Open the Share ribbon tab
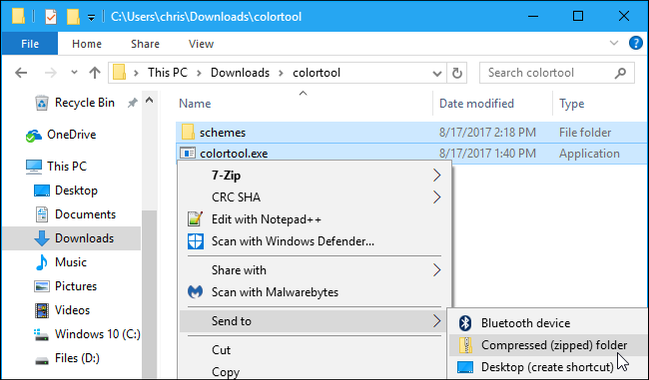The height and width of the screenshot is (380, 649). (145, 44)
